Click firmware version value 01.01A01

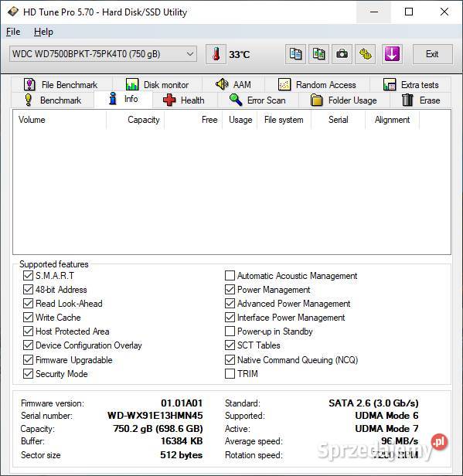pos(182,403)
